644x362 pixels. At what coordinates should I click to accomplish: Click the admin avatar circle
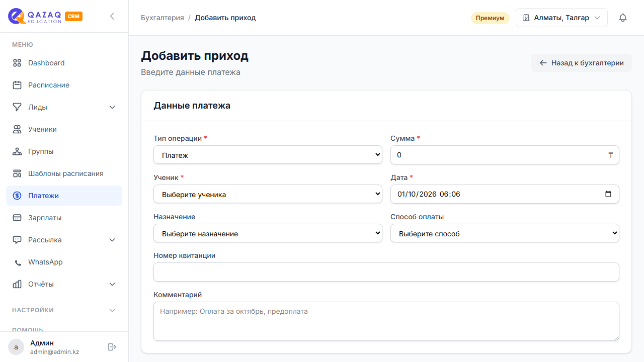[16, 347]
